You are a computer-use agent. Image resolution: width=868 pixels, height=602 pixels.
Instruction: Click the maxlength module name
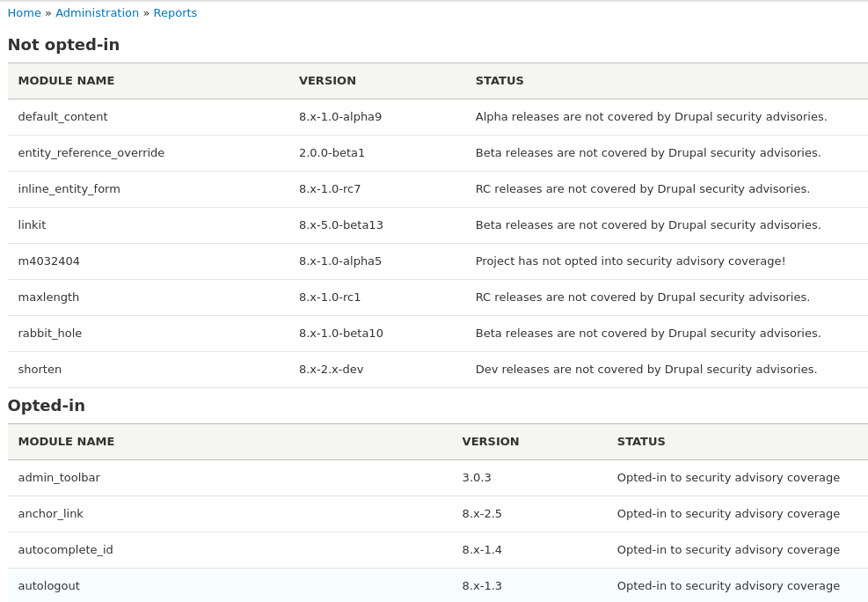pyautogui.click(x=48, y=297)
